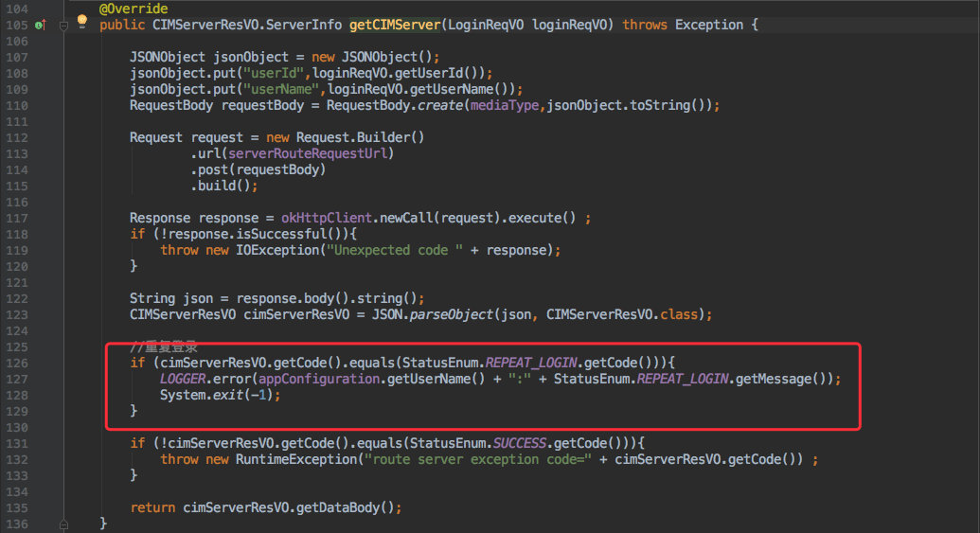The height and width of the screenshot is (533, 980).
Task: Click the getCIMServer method name
Action: point(395,25)
